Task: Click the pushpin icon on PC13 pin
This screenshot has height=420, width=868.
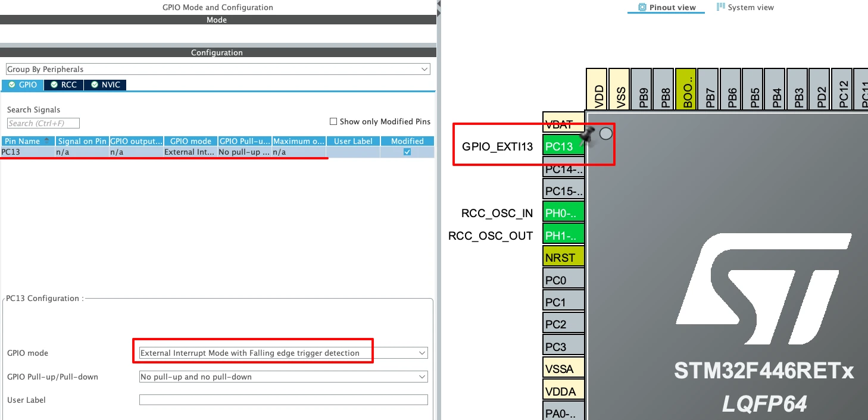Action: tap(588, 136)
